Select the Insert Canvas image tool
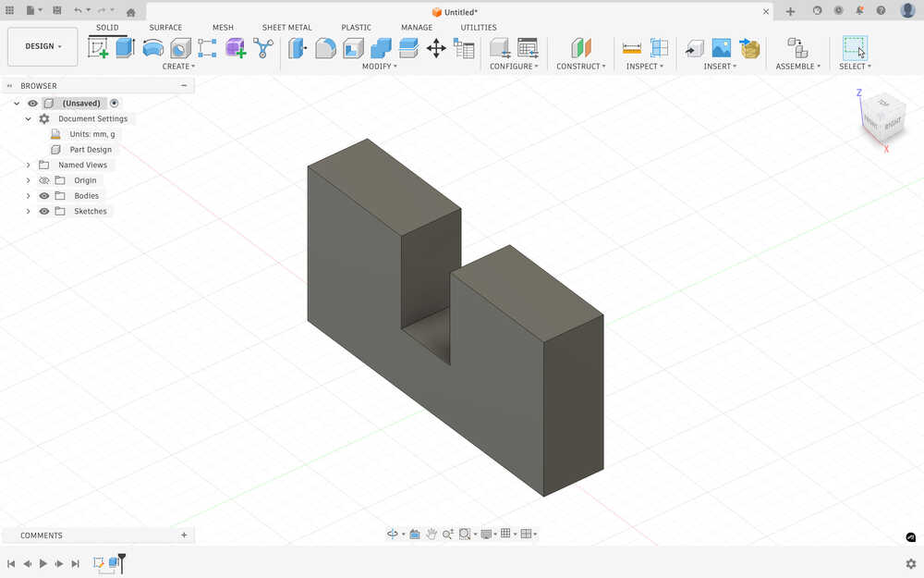This screenshot has width=924, height=578. (x=722, y=48)
